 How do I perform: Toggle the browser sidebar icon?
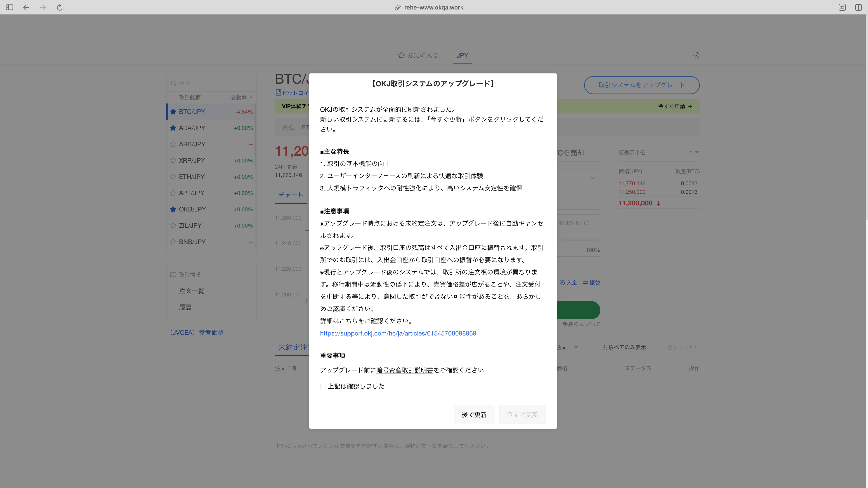tap(9, 7)
